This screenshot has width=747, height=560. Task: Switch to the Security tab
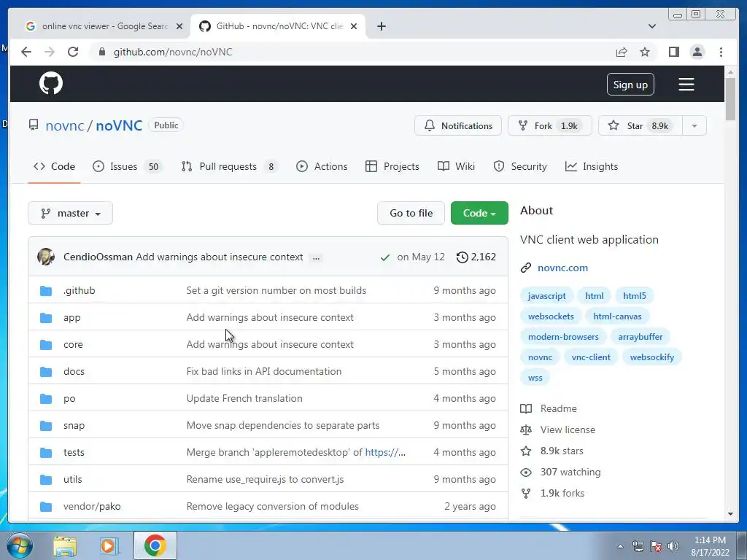pyautogui.click(x=519, y=167)
